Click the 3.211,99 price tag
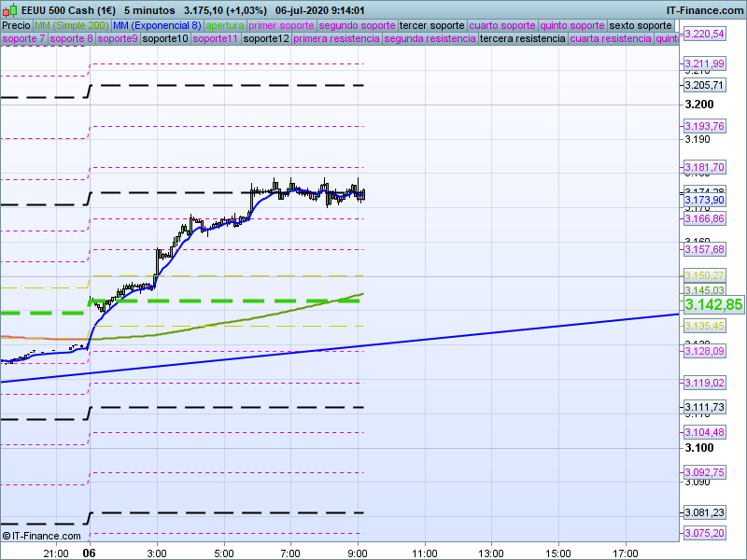The height and width of the screenshot is (560, 747). point(705,63)
